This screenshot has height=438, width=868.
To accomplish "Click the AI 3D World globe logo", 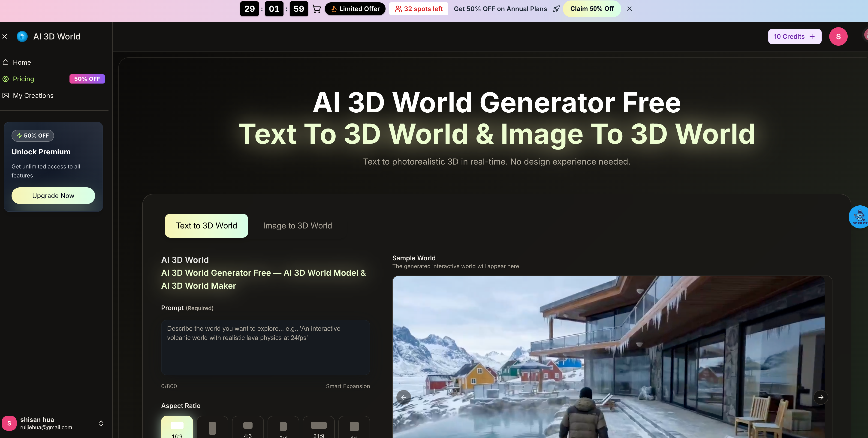I will [x=22, y=36].
